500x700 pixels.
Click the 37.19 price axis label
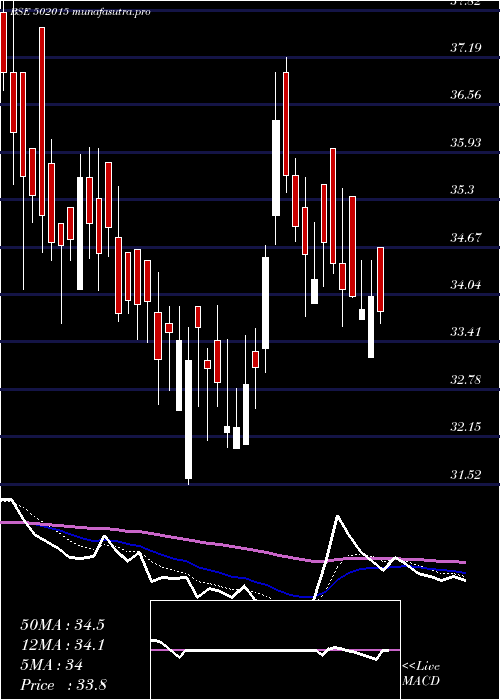[466, 47]
